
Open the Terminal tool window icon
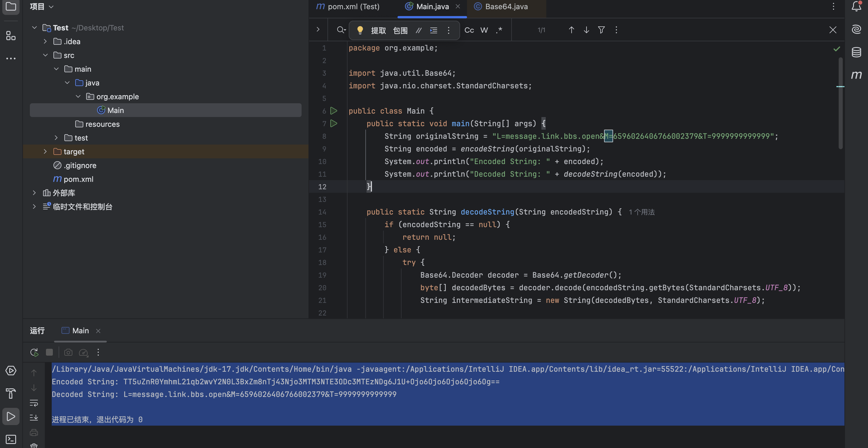click(x=11, y=439)
